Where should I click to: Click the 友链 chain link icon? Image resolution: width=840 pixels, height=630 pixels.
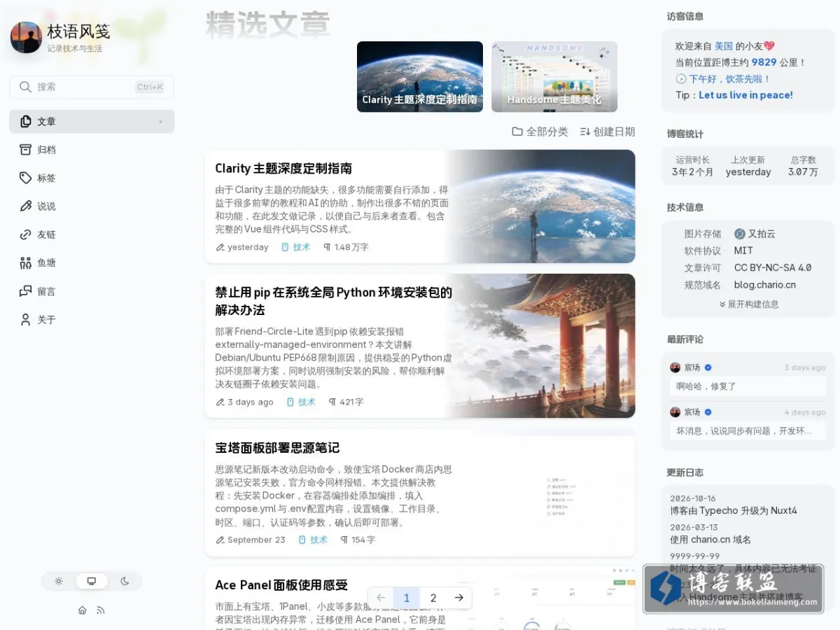(x=26, y=234)
